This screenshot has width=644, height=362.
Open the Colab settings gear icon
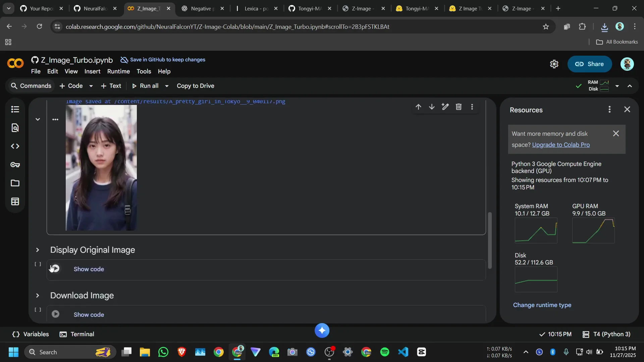pos(554,64)
